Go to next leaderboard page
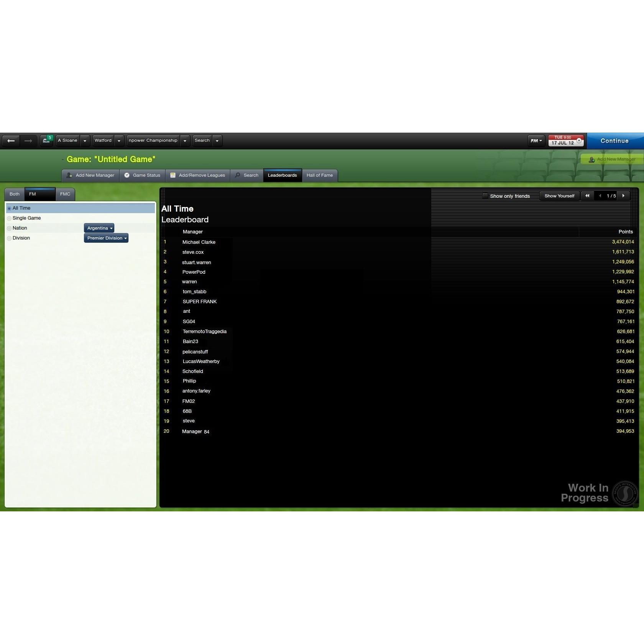Image resolution: width=644 pixels, height=644 pixels. [623, 196]
